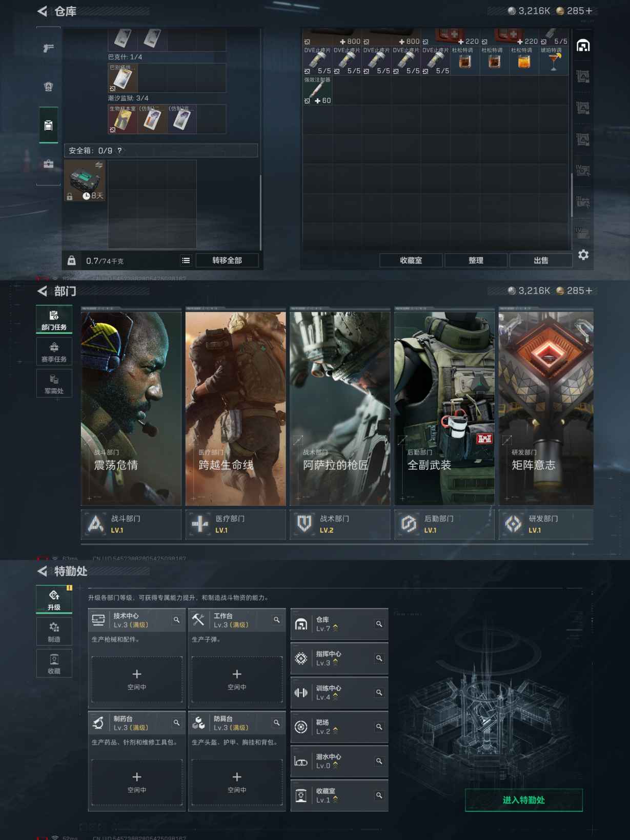Click the list view icon beside 转移全部
Screen dimensions: 630x840
pyautogui.click(x=186, y=261)
